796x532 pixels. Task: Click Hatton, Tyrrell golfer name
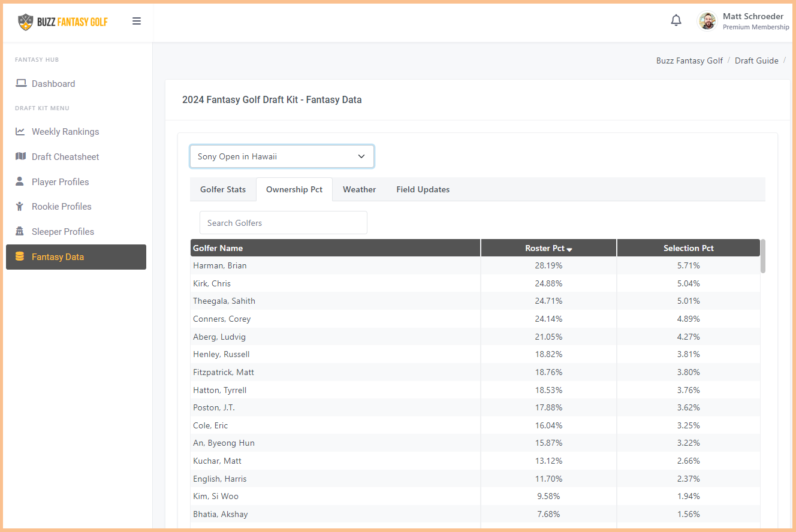220,390
